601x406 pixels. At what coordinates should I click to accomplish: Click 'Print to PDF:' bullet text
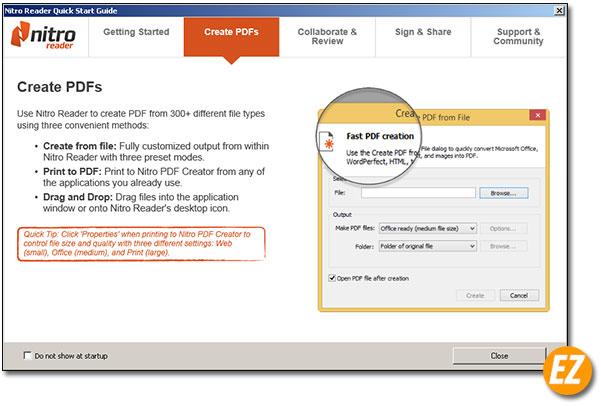[72, 171]
